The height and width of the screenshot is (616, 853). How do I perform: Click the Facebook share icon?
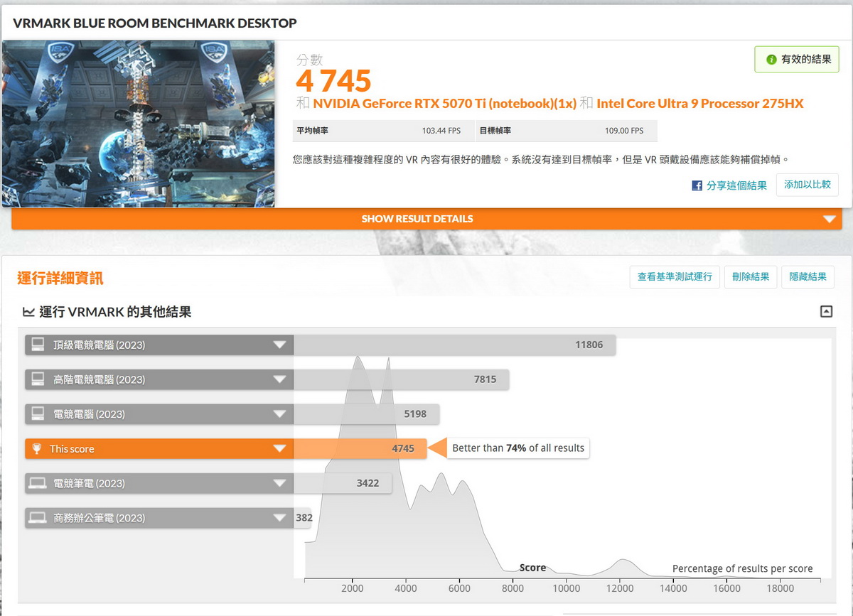coord(697,185)
